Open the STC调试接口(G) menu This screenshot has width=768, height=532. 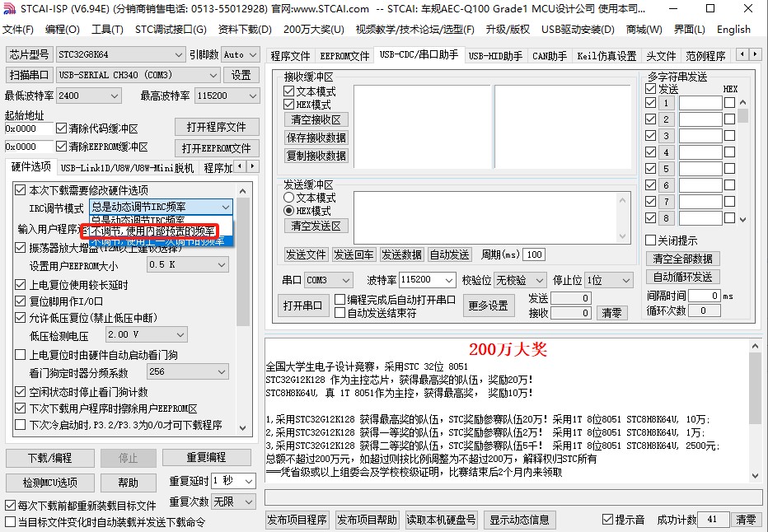pyautogui.click(x=171, y=30)
